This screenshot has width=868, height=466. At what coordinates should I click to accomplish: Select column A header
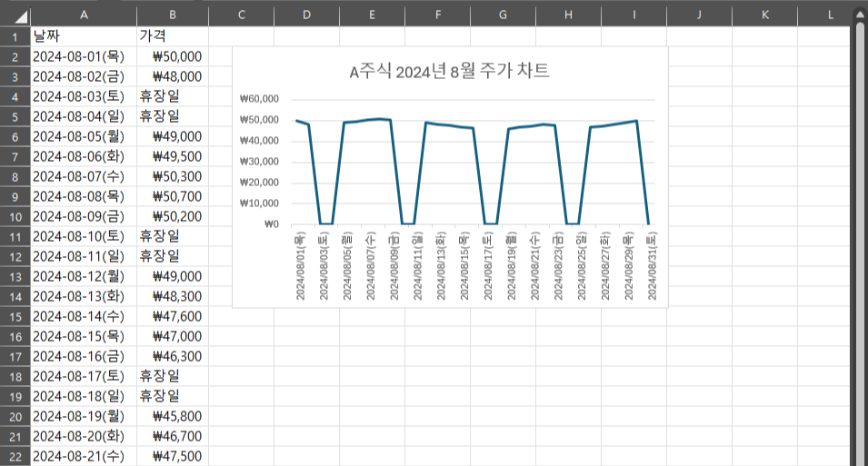(84, 15)
